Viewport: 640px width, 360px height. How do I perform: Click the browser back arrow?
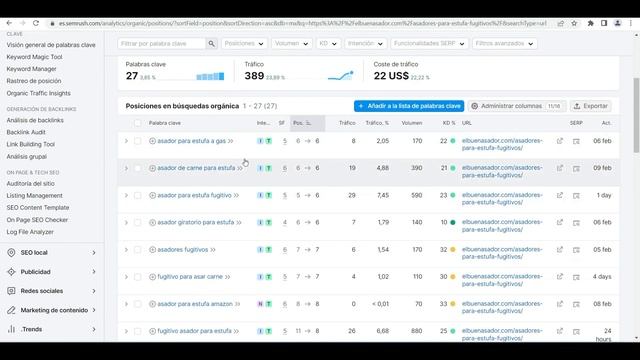click(x=9, y=23)
